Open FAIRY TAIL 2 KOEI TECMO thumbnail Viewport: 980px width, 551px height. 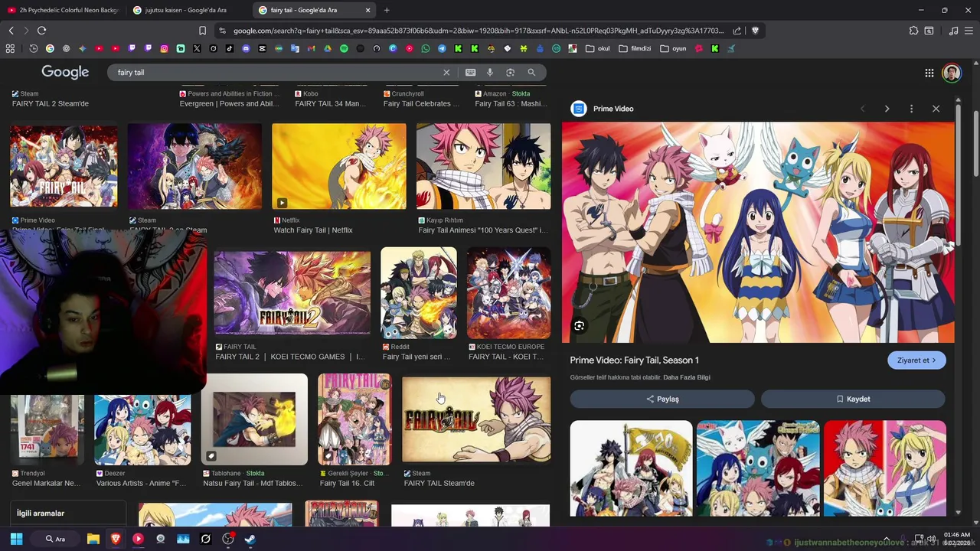292,293
